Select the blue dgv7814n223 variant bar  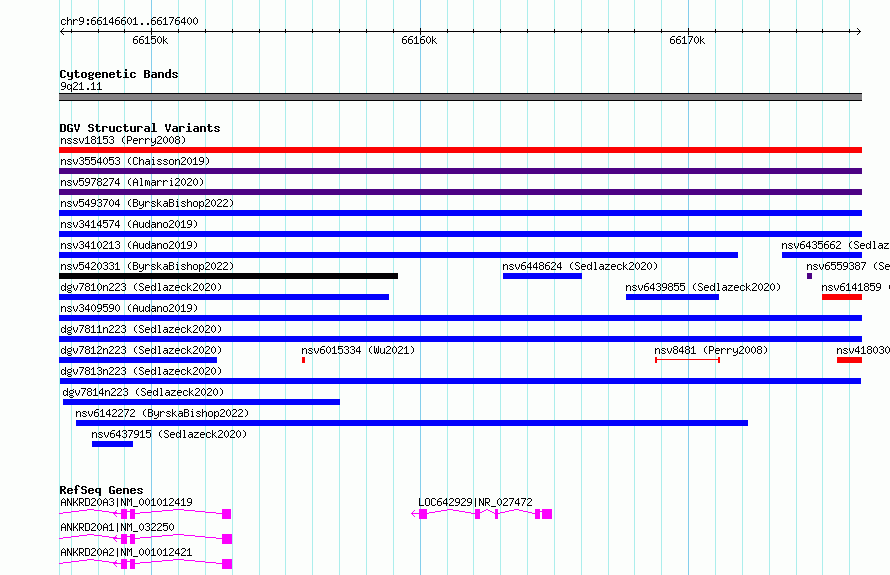[x=201, y=402]
